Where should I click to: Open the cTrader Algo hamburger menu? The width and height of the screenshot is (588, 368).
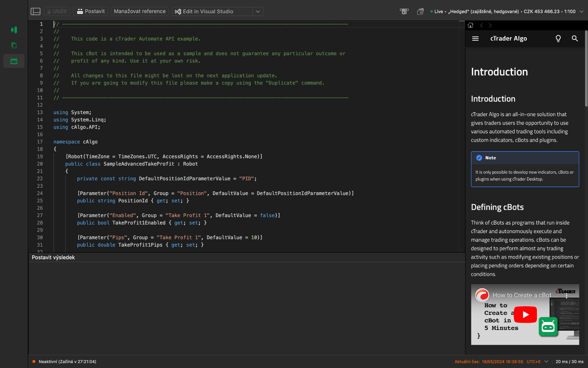pos(475,39)
